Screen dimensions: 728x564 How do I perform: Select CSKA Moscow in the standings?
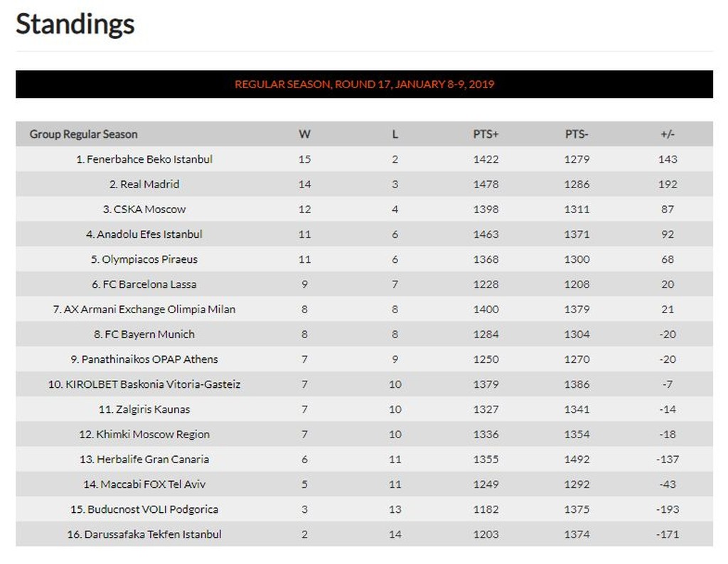tap(150, 209)
